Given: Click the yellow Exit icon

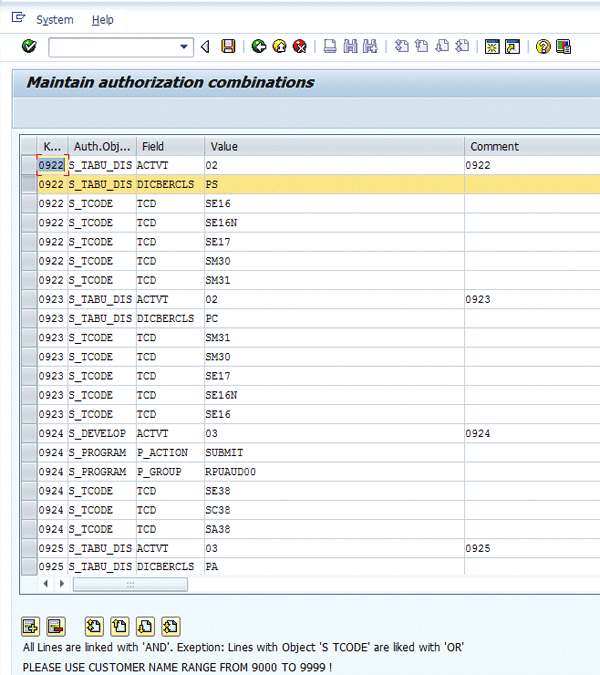Looking at the screenshot, I should click(278, 47).
